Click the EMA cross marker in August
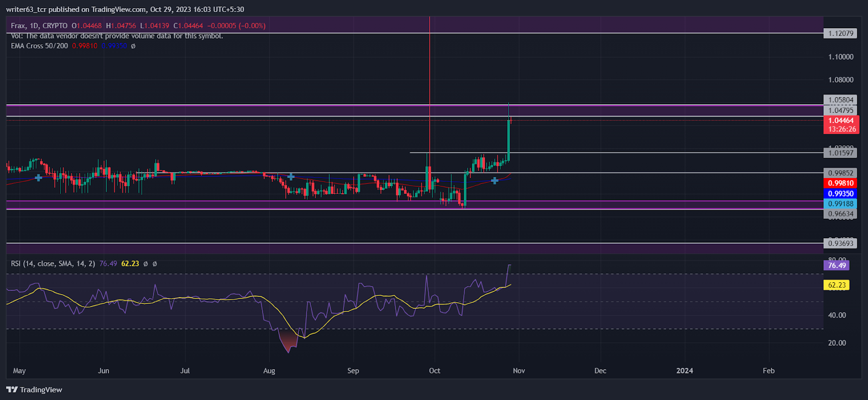This screenshot has width=868, height=400. (291, 177)
